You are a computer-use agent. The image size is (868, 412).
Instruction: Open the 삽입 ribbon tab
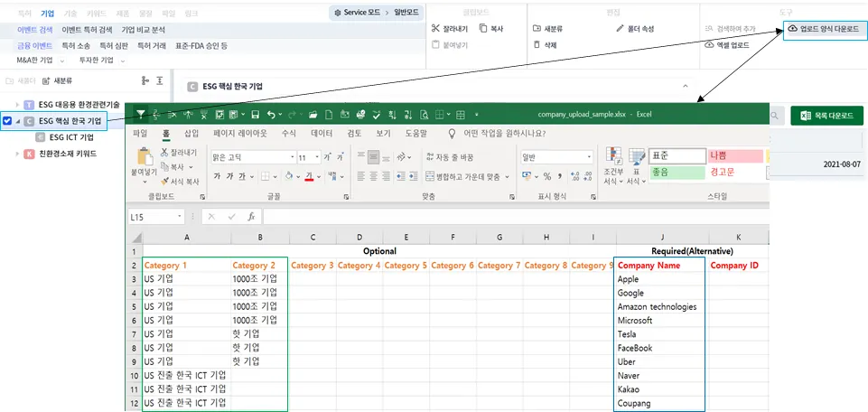tap(191, 134)
